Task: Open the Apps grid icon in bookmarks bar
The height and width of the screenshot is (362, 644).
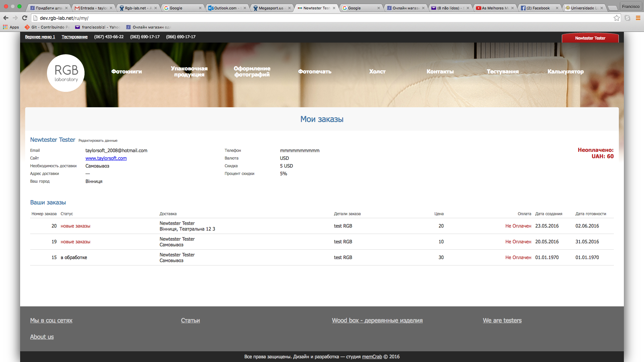Action: [x=5, y=27]
